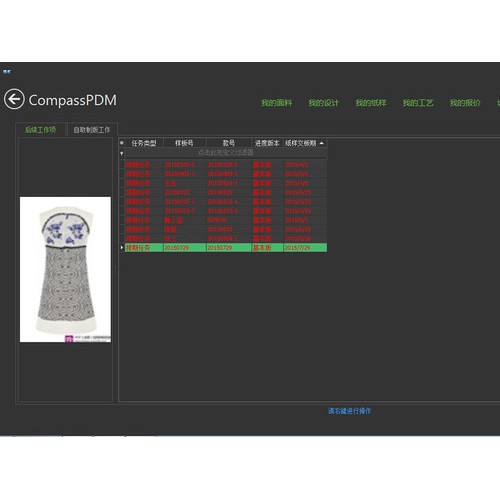Click the 任务类型 column header
Image resolution: width=500 pixels, height=500 pixels.
point(144,143)
